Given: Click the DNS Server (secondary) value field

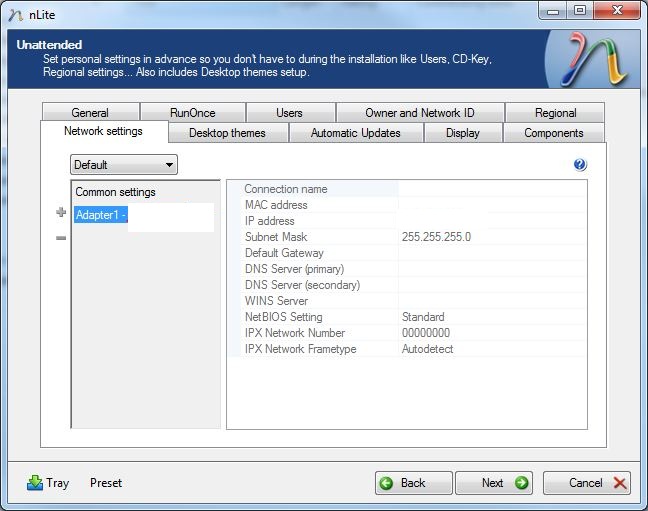Looking at the screenshot, I should (x=492, y=285).
